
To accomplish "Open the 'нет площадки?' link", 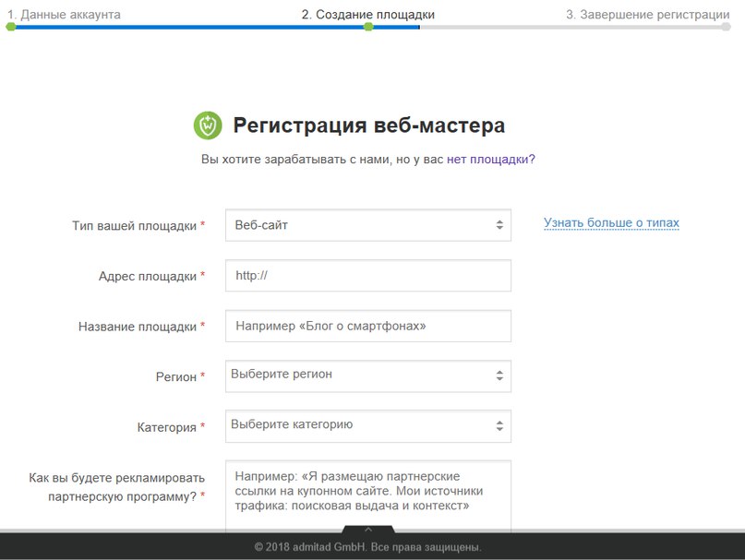I will (490, 159).
